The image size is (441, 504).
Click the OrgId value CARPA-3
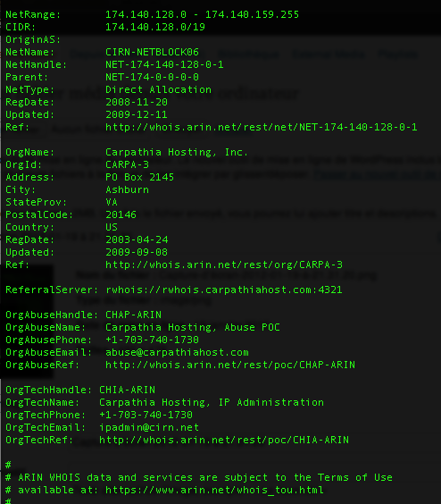click(x=127, y=164)
